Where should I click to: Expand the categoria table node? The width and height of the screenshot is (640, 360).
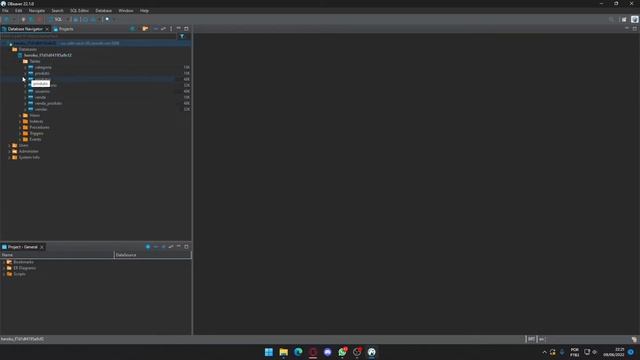25,67
